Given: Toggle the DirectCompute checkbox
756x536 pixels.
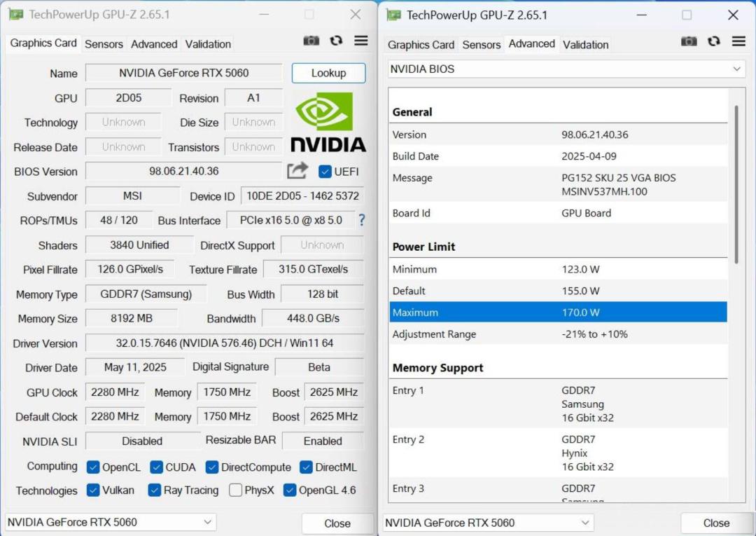Looking at the screenshot, I should pos(211,467).
